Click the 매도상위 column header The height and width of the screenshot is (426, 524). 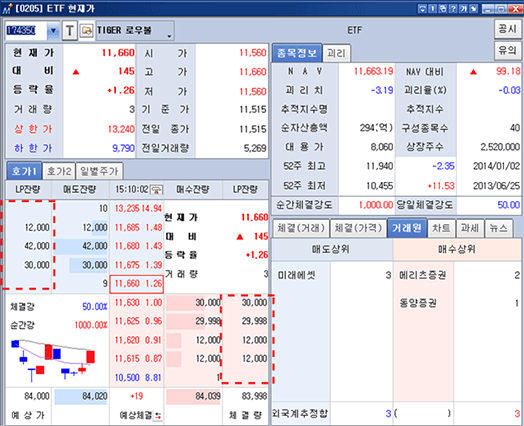pos(332,249)
